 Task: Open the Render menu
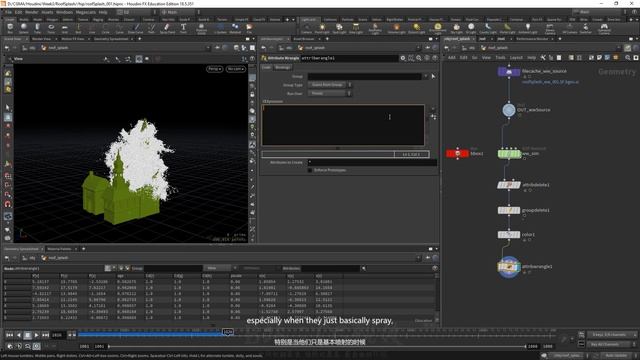coord(31,12)
